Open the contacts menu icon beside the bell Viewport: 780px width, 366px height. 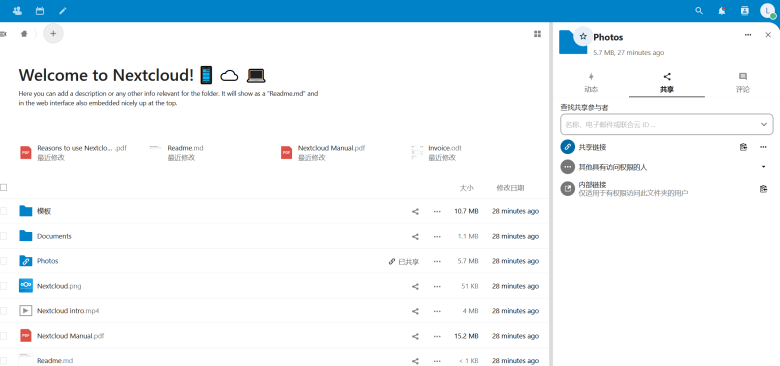point(744,10)
